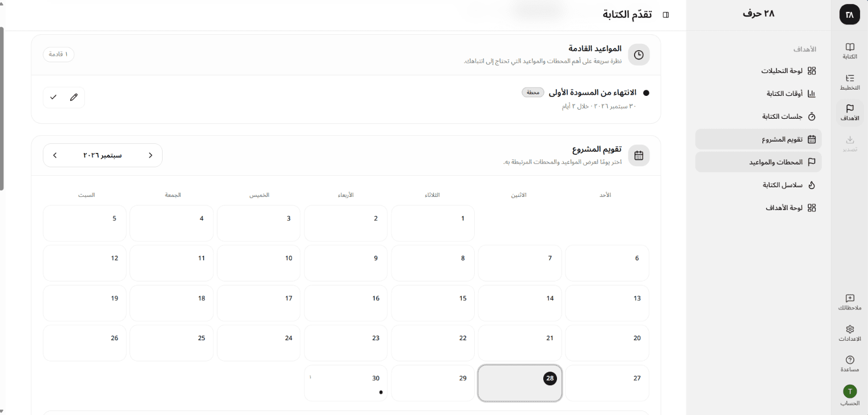Select day 1 in the calendar

(433, 223)
